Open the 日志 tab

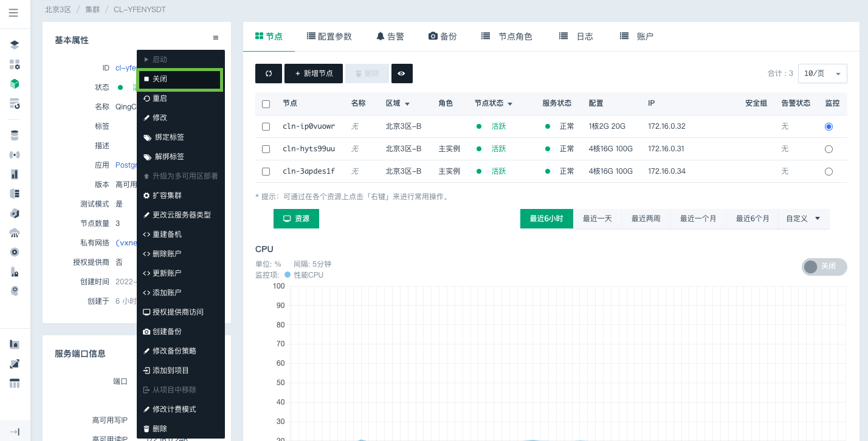click(576, 36)
